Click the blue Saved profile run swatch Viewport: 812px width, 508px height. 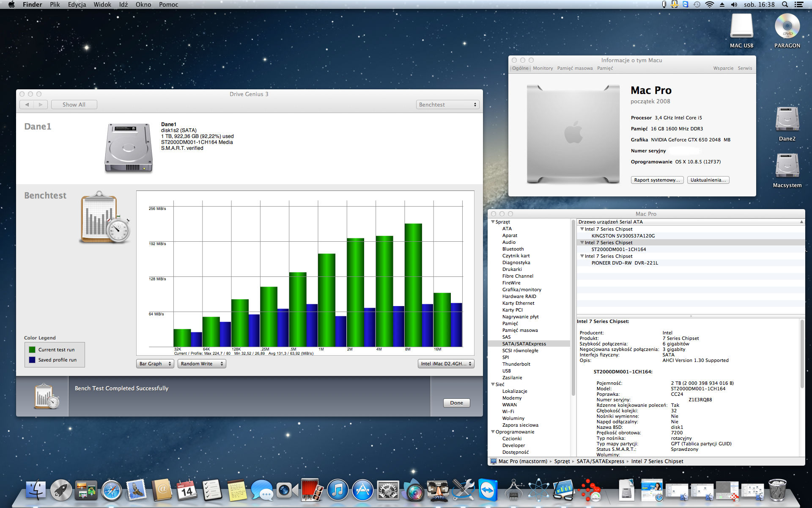(32, 360)
